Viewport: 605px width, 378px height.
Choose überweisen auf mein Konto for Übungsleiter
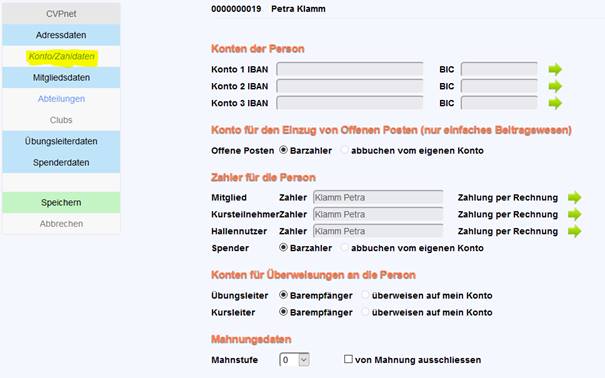(365, 295)
